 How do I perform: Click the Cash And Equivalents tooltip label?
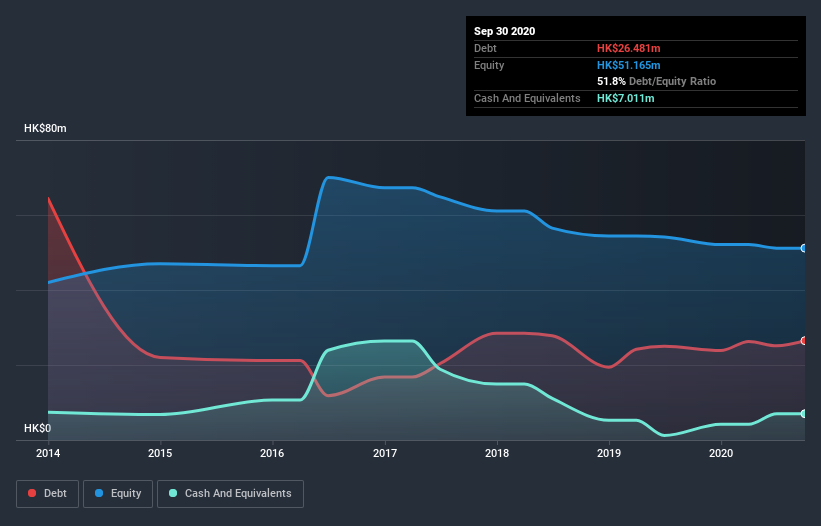(527, 98)
